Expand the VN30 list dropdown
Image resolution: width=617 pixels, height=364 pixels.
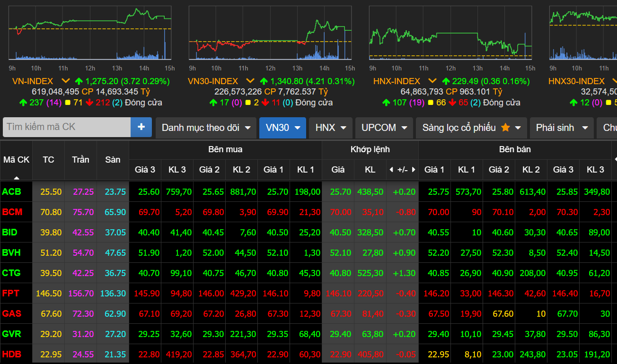pyautogui.click(x=282, y=128)
